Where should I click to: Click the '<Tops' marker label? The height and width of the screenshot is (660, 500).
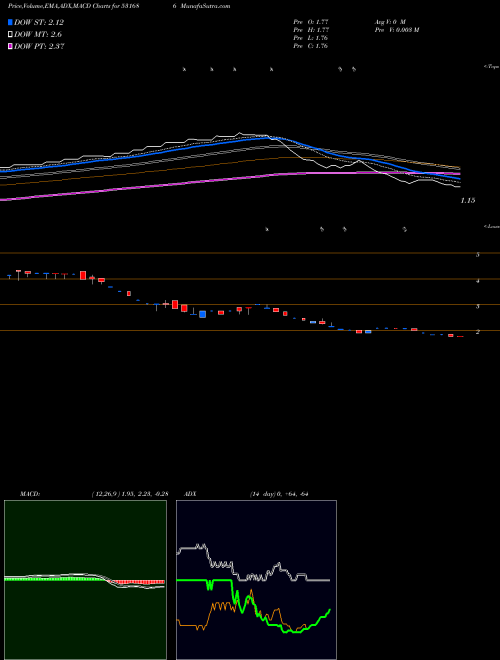click(x=492, y=67)
